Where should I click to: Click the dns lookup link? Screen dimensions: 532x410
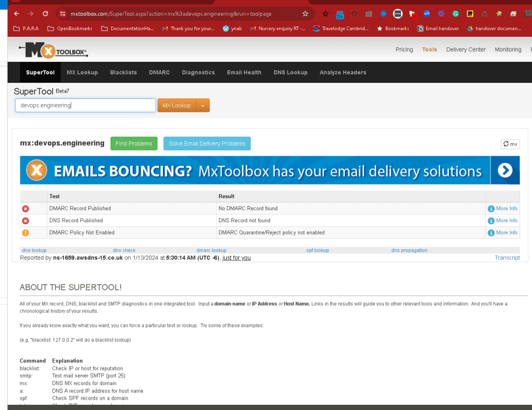click(x=34, y=250)
